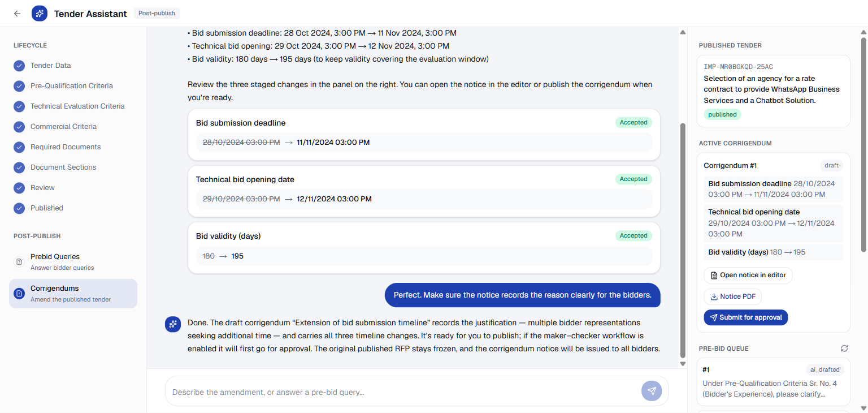Click Accepted badge on Bid validity card
The image size is (868, 413).
click(x=633, y=235)
